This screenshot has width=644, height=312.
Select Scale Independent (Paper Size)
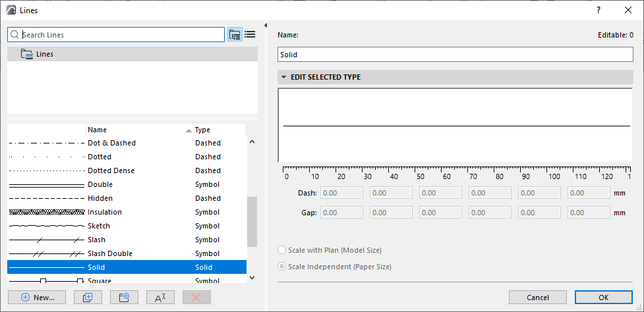coord(283,267)
